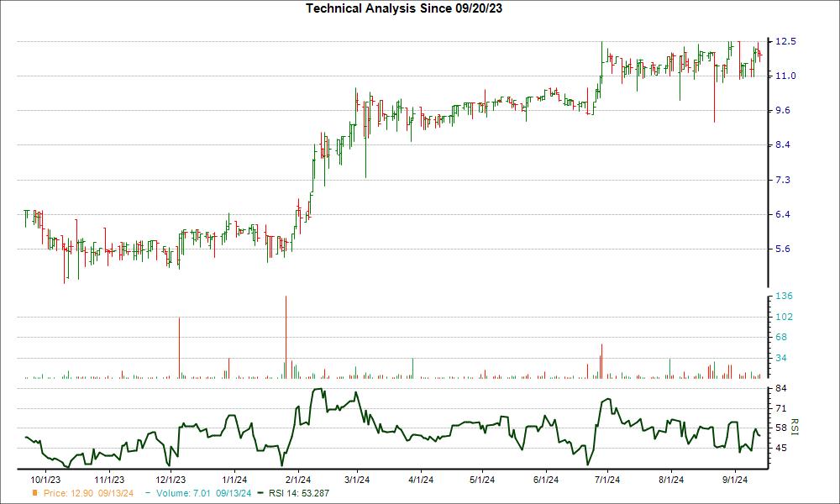Click the 2/1/24 date label
This screenshot has height=504, width=840.
click(x=298, y=480)
